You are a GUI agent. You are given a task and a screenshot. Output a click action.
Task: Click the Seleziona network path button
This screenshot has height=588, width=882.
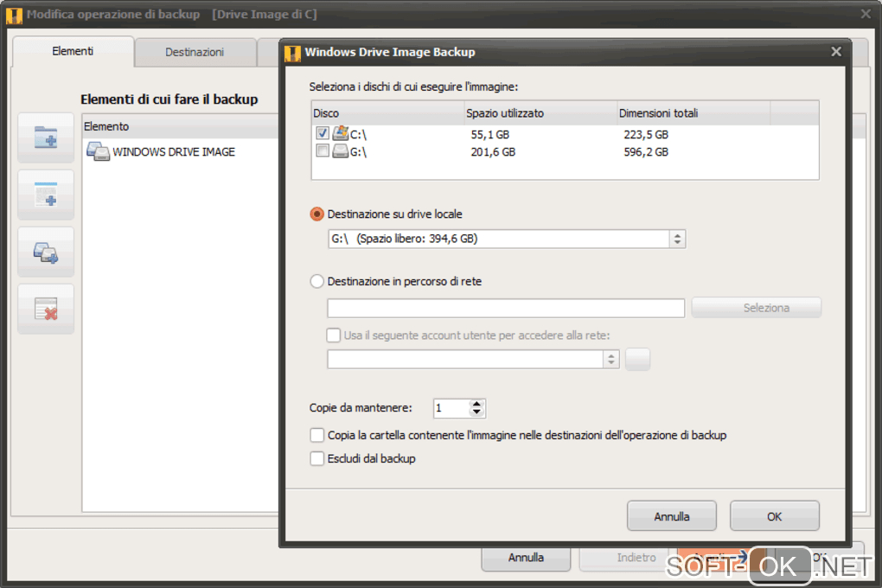(x=756, y=308)
